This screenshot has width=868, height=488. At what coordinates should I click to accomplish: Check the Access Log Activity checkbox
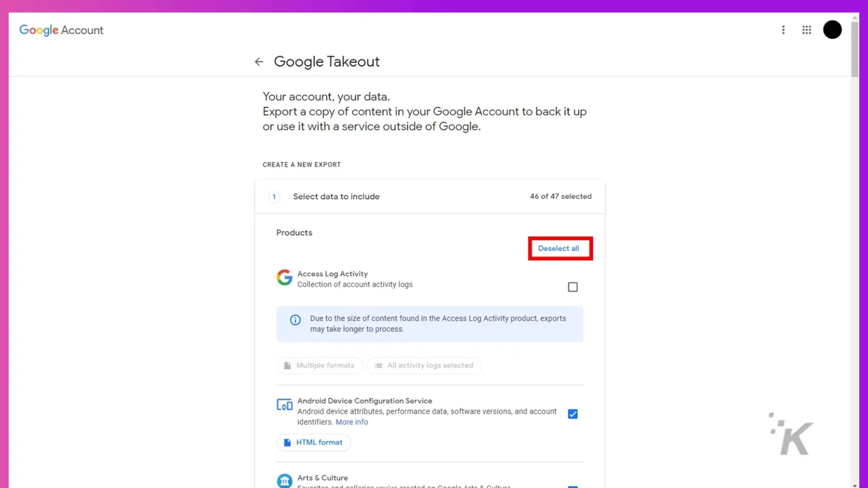click(x=573, y=287)
